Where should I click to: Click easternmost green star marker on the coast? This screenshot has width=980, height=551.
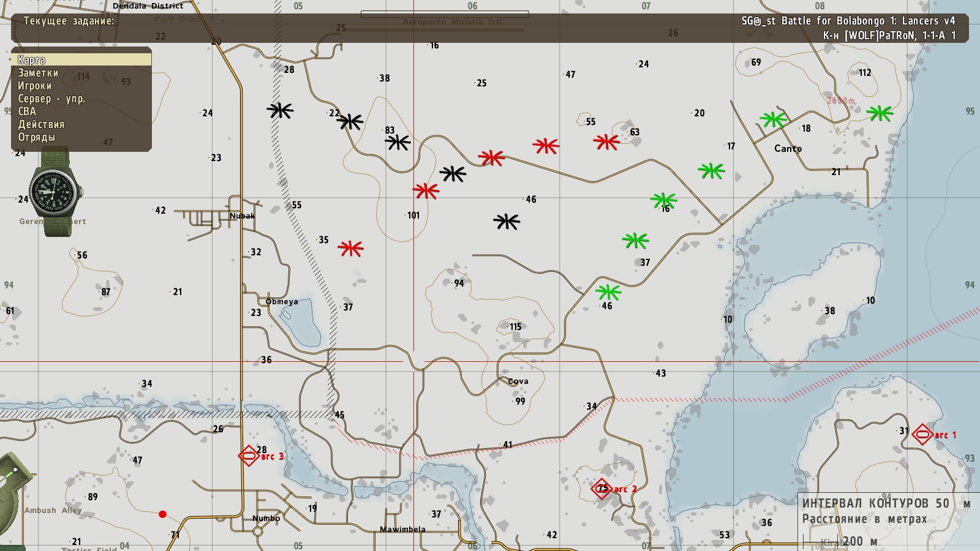tap(880, 113)
